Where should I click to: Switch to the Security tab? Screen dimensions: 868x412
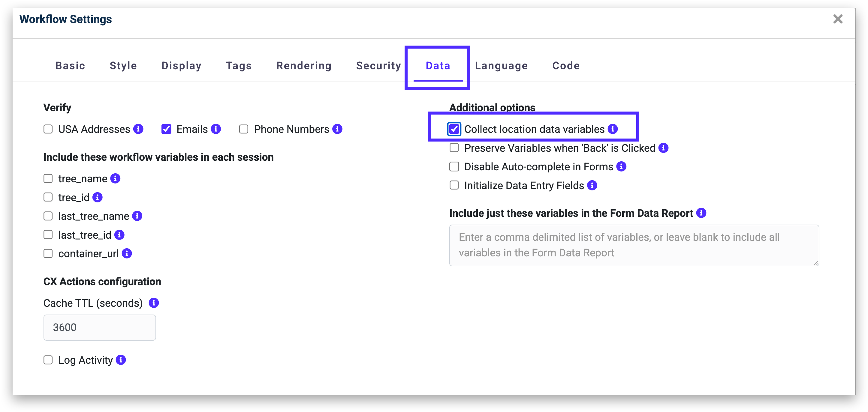[378, 66]
